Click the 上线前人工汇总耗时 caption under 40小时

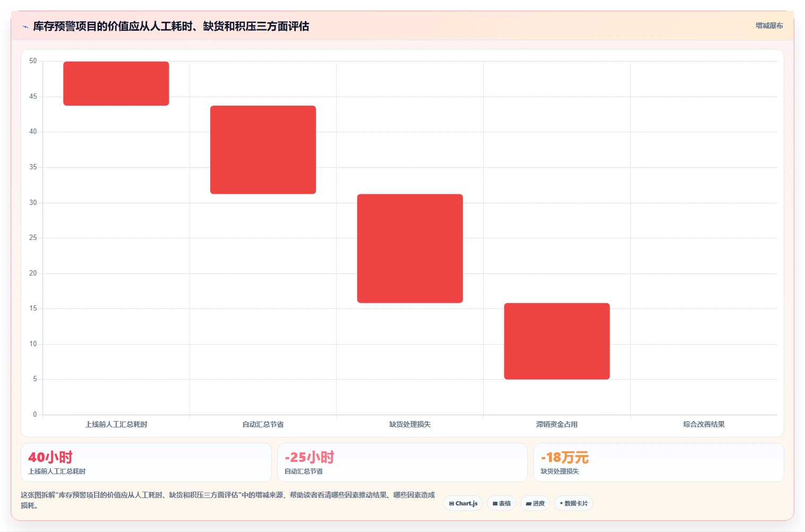(57, 471)
